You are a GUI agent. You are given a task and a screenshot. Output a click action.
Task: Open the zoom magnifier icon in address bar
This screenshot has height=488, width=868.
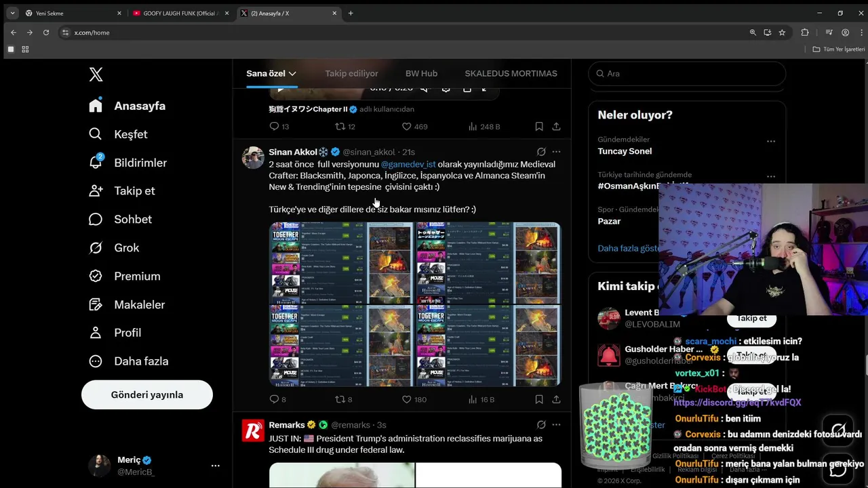tap(753, 33)
